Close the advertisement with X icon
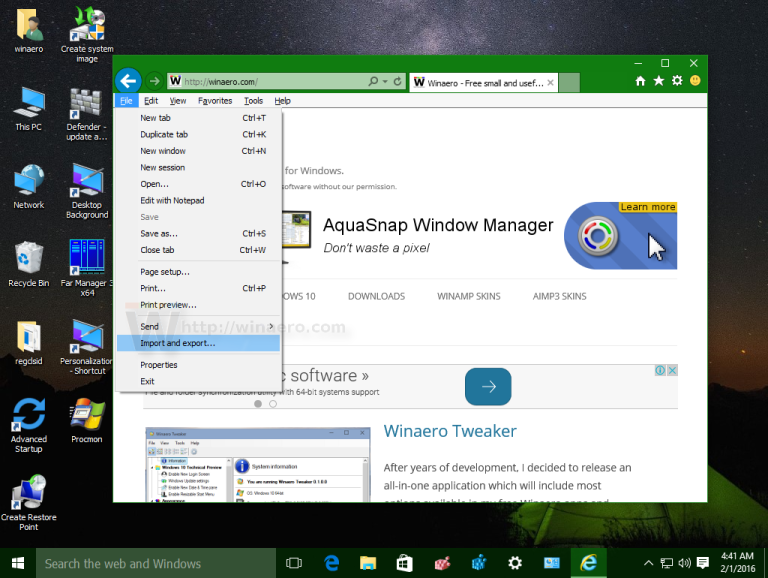768x578 pixels. [672, 370]
